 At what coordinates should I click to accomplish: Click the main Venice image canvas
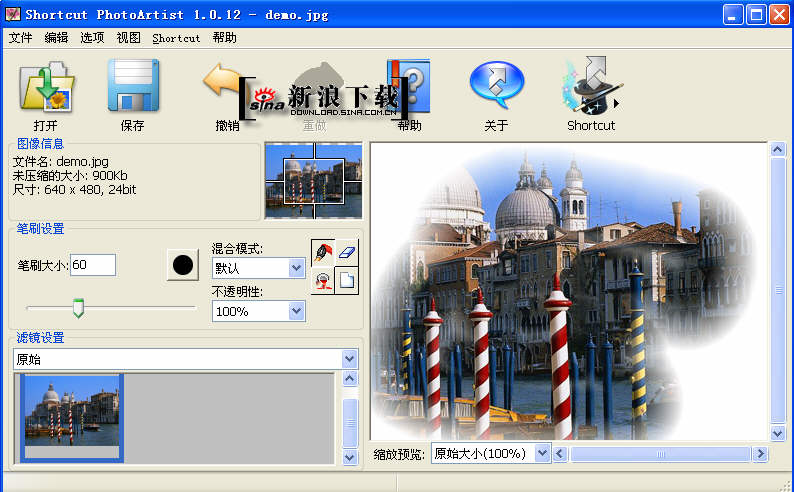(x=569, y=292)
